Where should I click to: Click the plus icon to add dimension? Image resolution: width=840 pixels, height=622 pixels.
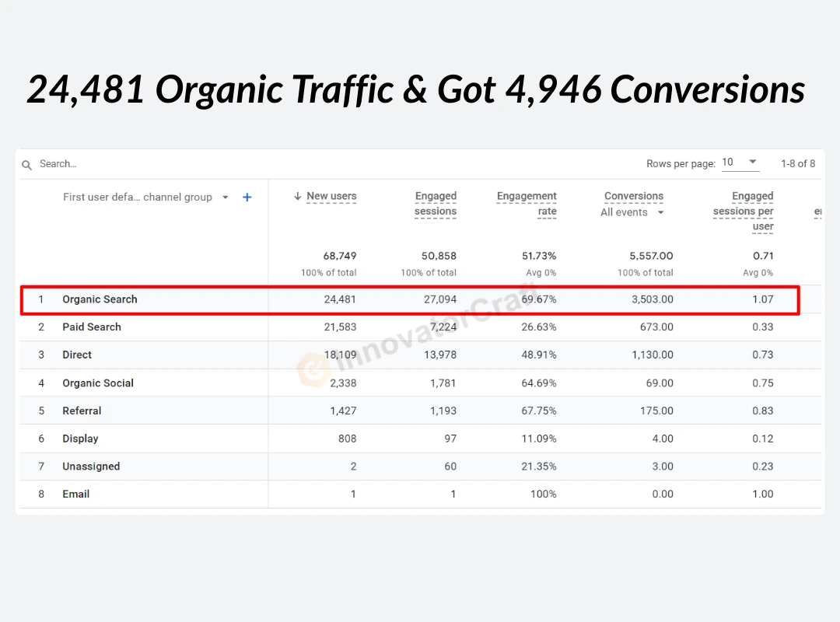[247, 197]
